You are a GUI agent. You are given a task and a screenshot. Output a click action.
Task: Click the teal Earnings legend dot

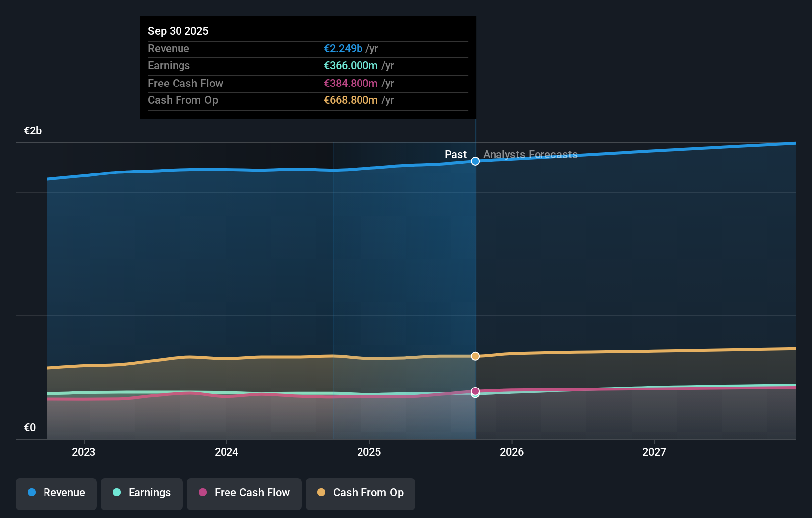116,493
